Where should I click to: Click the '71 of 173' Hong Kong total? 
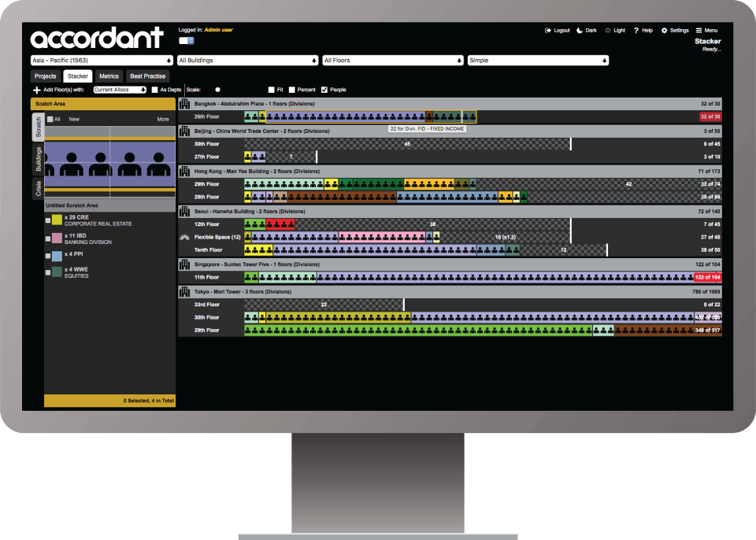709,171
